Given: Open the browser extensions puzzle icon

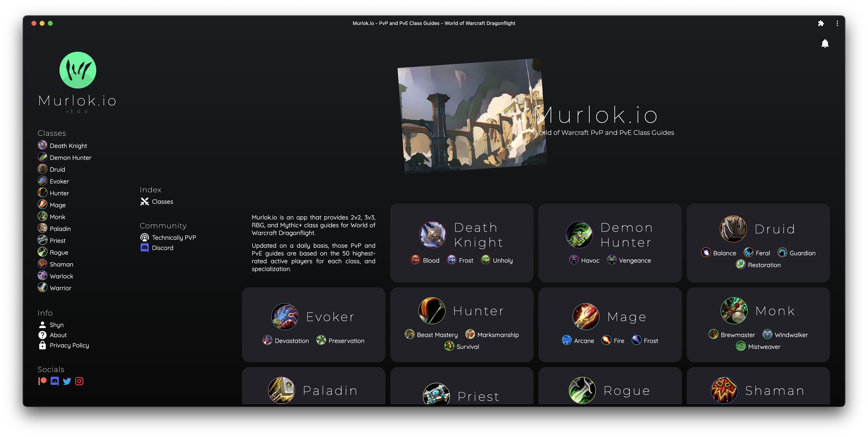Looking at the screenshot, I should (x=821, y=23).
